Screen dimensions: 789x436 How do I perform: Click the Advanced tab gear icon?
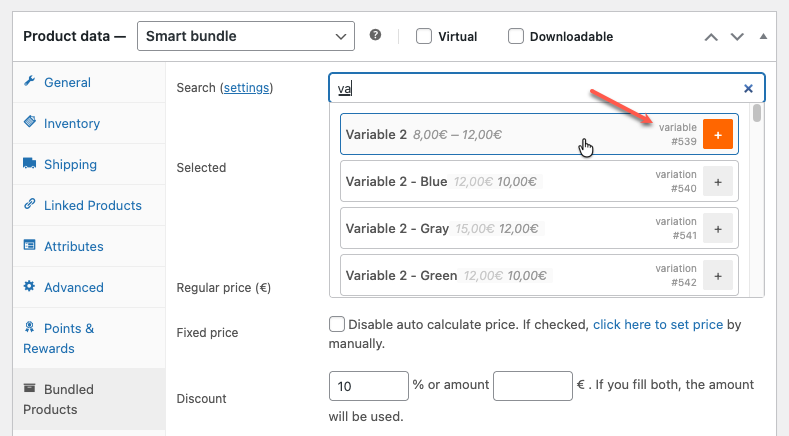point(30,286)
